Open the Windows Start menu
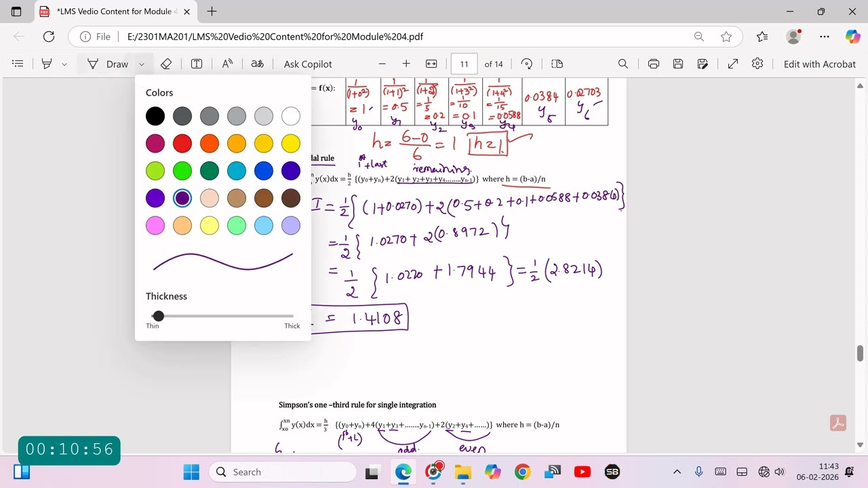 click(191, 472)
